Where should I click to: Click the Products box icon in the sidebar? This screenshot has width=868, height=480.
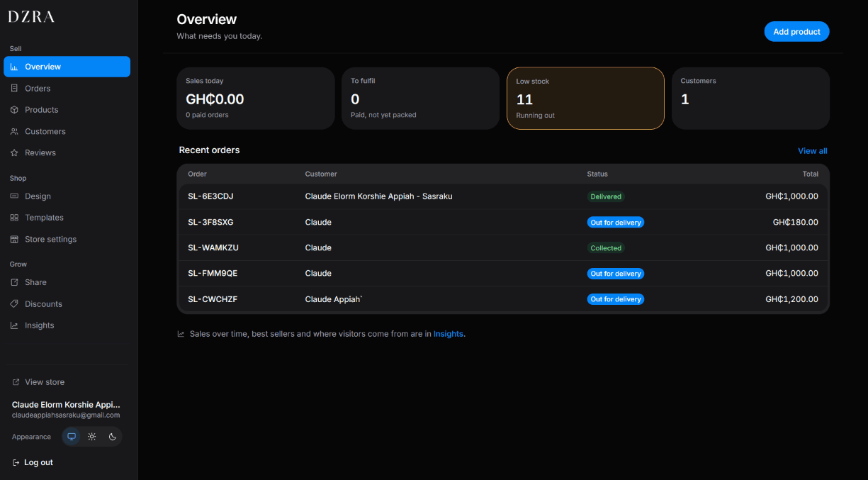pos(14,110)
